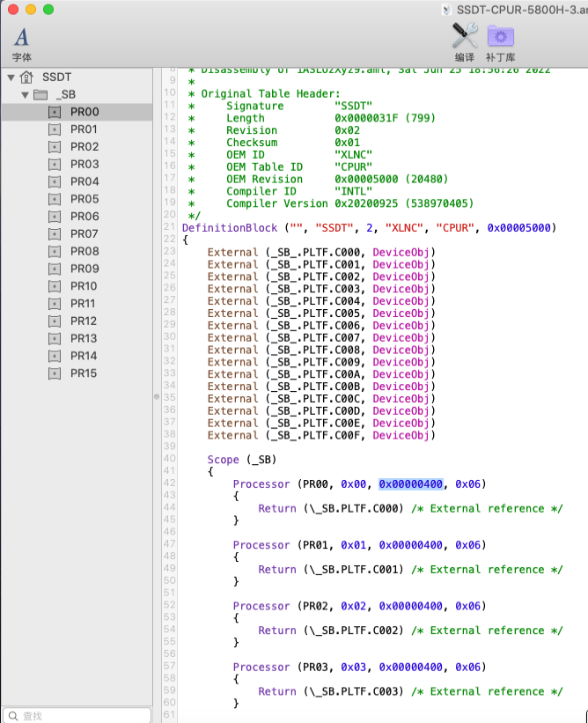Click the green zoom window button

(48, 9)
